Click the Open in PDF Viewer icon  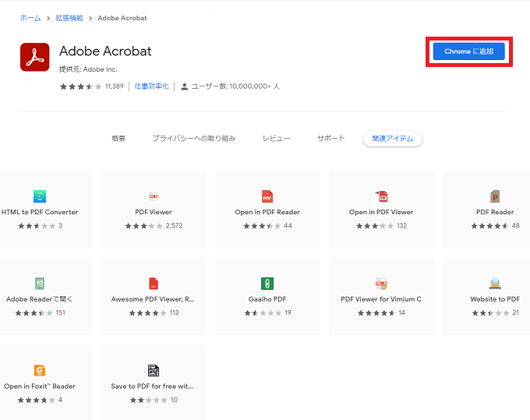pyautogui.click(x=381, y=196)
